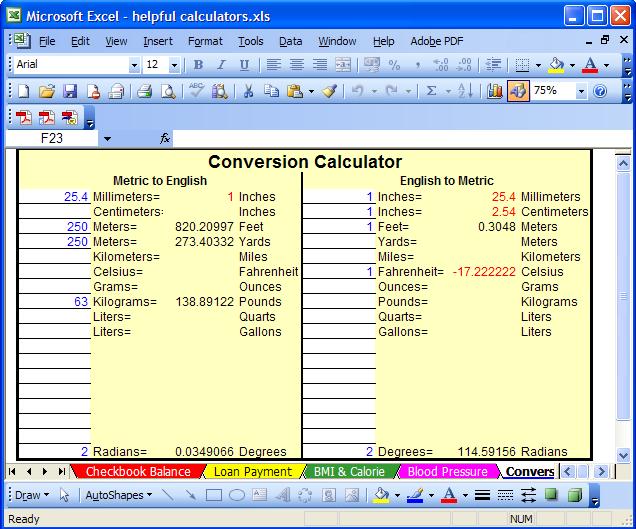The height and width of the screenshot is (529, 636).
Task: Toggle Bold formatting
Action: (x=198, y=65)
